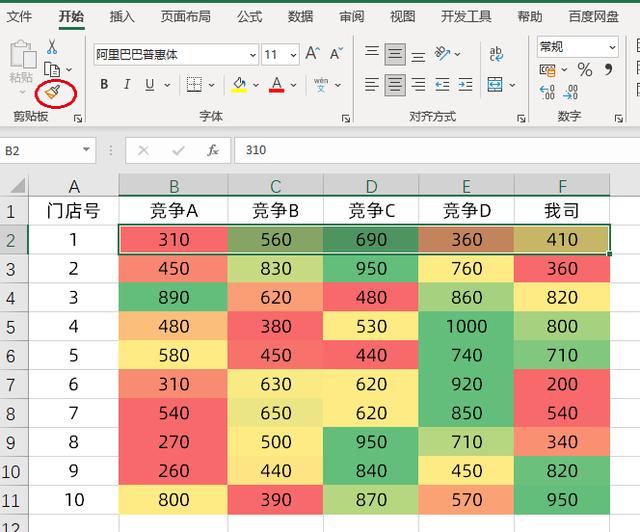Center align text horizontally
This screenshot has height=532, width=640.
(x=395, y=85)
